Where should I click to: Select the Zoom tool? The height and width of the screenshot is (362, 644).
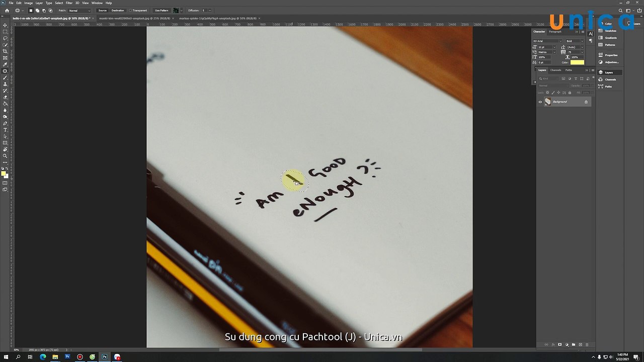[5, 156]
